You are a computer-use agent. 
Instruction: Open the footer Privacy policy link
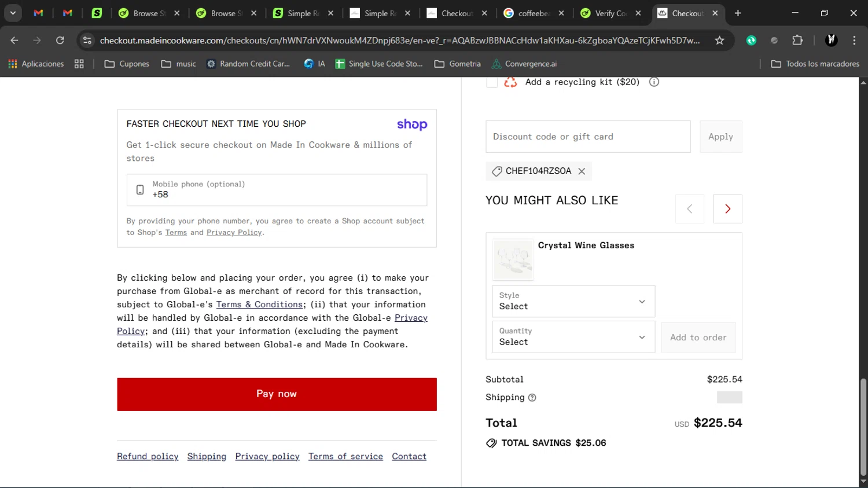click(267, 457)
